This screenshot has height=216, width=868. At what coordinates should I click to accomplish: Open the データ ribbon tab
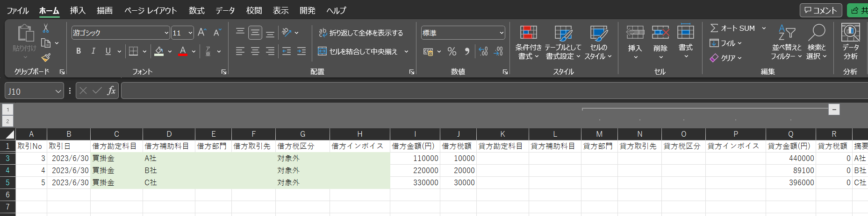click(x=225, y=10)
